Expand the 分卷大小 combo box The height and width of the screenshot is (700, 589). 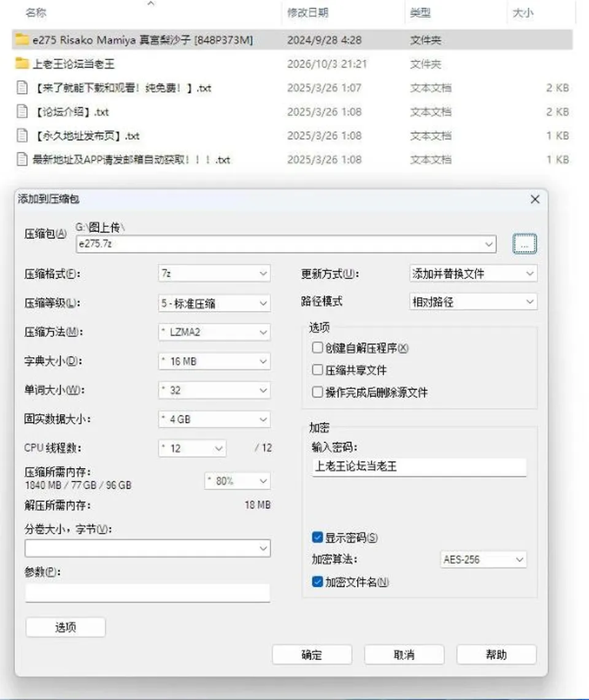tap(148, 548)
